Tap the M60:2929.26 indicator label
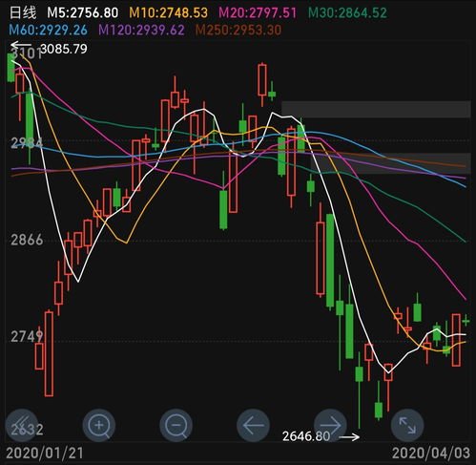This screenshot has width=476, height=465. tap(48, 30)
